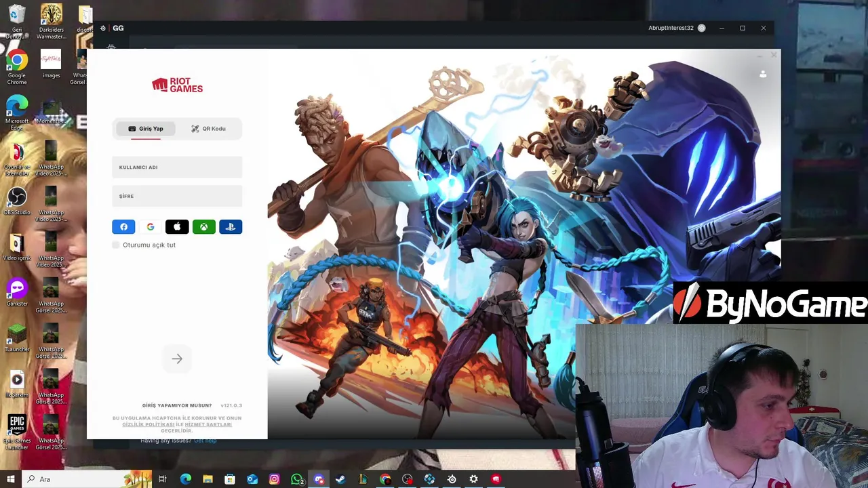Open Outlook in the taskbar
The height and width of the screenshot is (488, 868).
pyautogui.click(x=252, y=479)
